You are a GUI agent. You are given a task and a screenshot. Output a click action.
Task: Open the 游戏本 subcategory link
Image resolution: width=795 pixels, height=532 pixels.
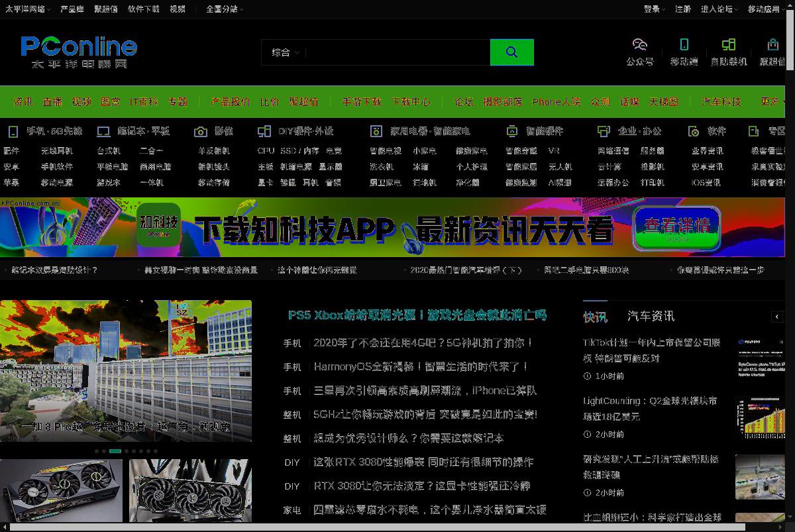[x=109, y=183]
